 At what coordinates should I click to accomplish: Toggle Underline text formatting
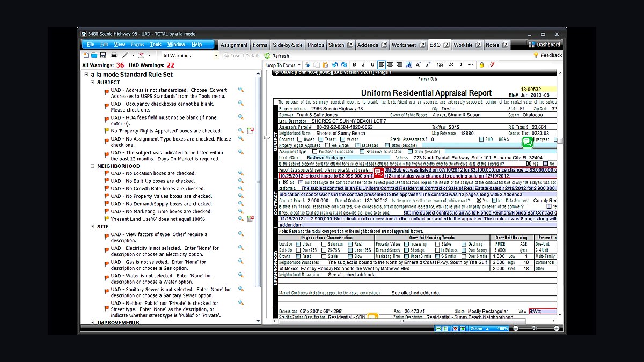pyautogui.click(x=372, y=65)
